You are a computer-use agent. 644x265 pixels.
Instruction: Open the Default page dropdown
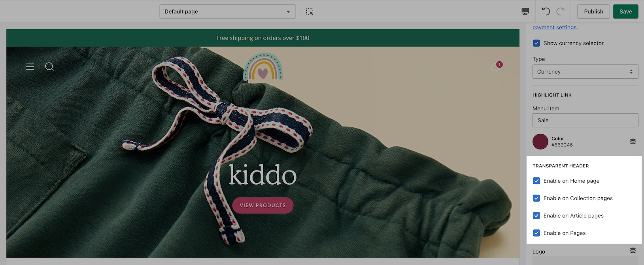pos(227,11)
